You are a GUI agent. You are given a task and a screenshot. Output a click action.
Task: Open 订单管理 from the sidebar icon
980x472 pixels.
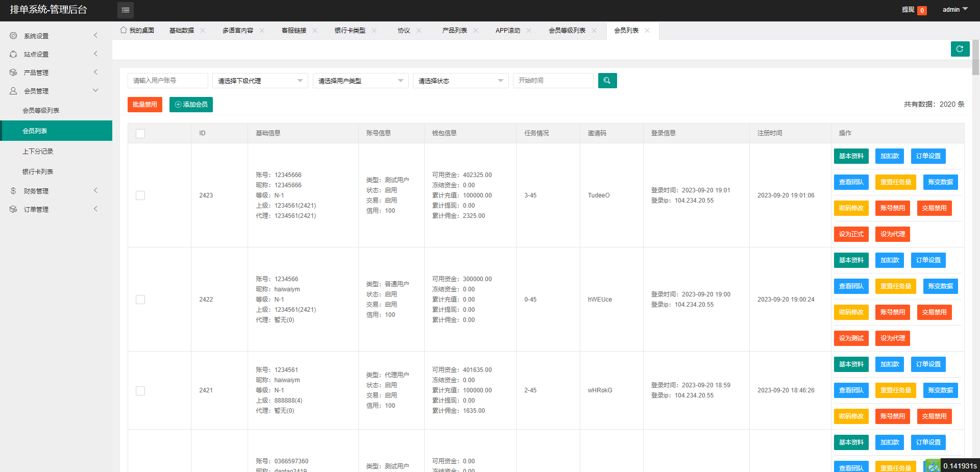pos(13,209)
